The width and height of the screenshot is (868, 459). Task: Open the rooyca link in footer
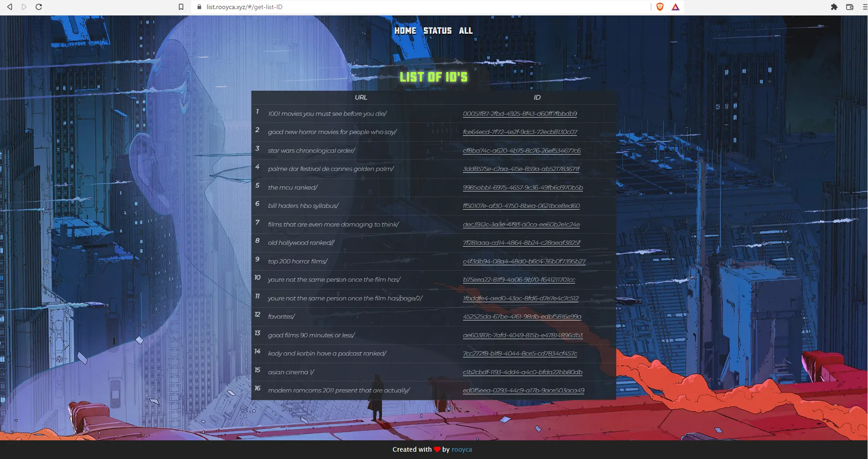pyautogui.click(x=462, y=449)
